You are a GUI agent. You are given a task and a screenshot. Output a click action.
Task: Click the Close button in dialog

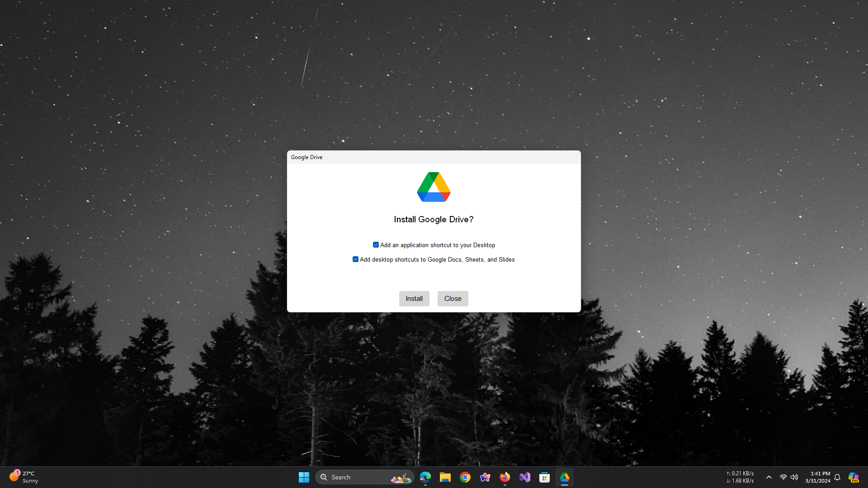[x=453, y=299]
